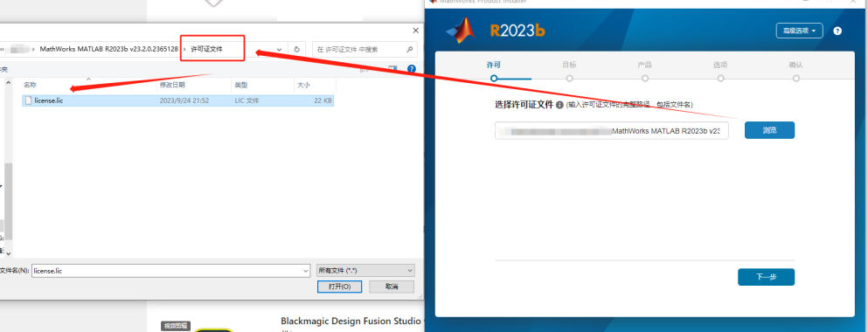868x332 pixels.
Task: Click the 视频剪辑 tag in background page
Action: pos(176,326)
